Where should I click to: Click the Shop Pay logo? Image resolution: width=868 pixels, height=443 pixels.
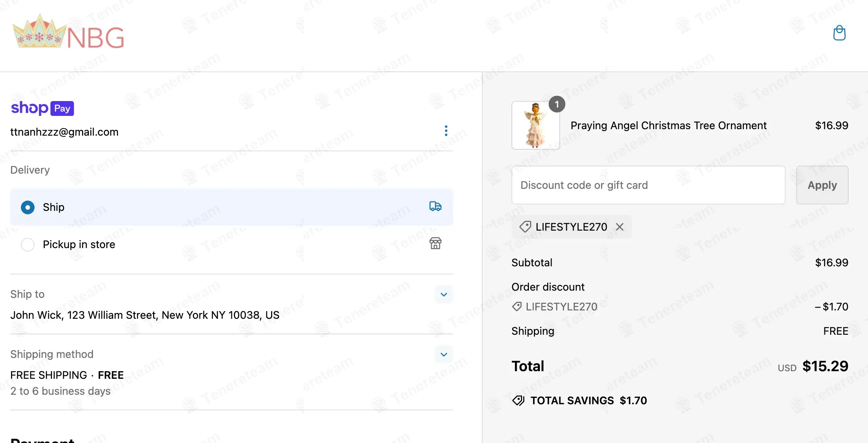click(42, 108)
